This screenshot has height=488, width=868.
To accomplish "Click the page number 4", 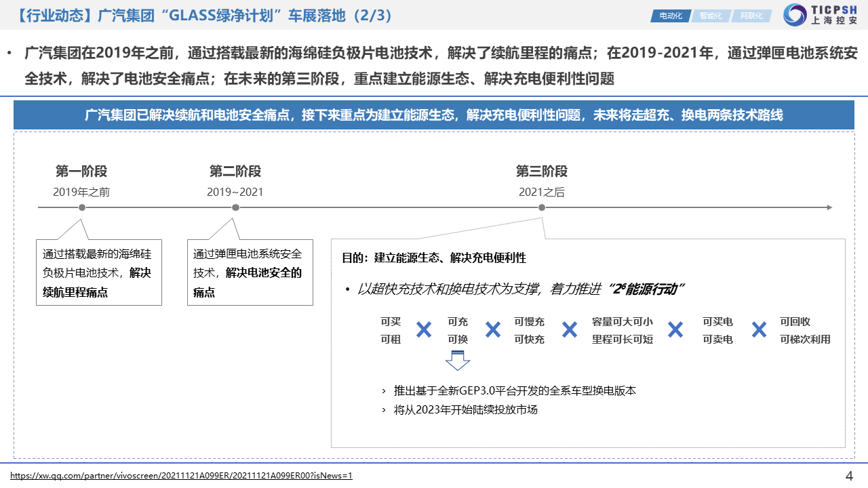I will click(x=849, y=474).
